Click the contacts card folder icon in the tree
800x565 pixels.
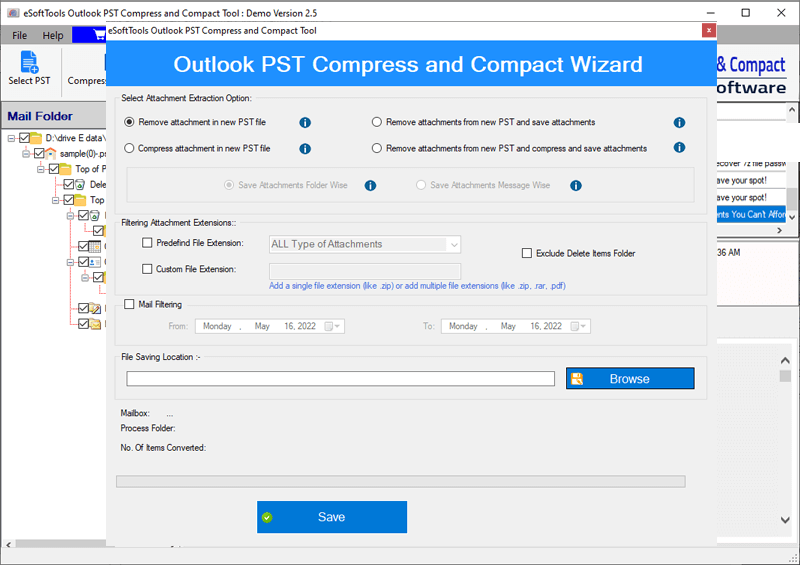pos(95,262)
